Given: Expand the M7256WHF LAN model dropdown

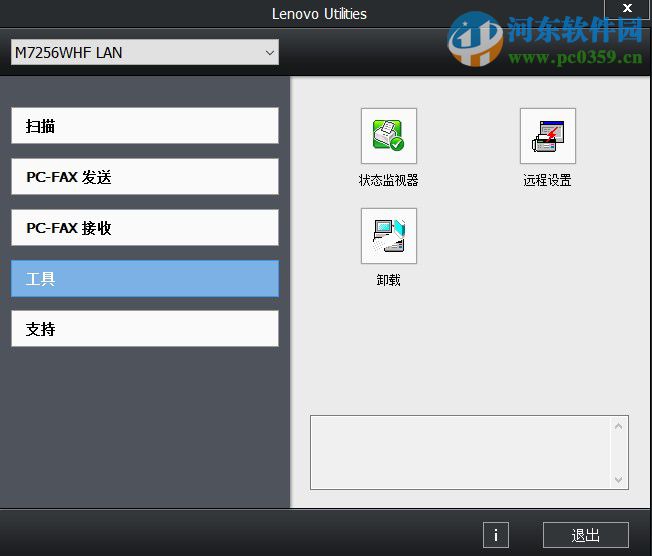Looking at the screenshot, I should tap(145, 52).
